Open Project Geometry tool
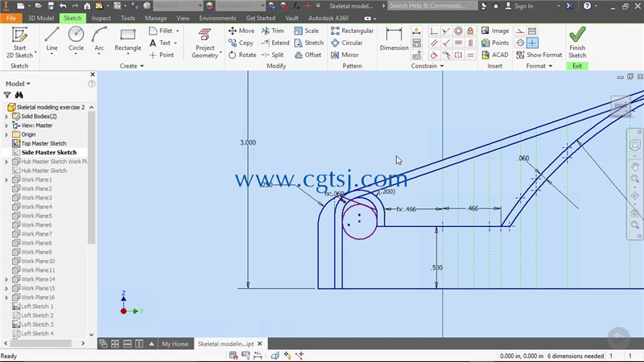Viewport: 644px width, 362px height. point(204,43)
